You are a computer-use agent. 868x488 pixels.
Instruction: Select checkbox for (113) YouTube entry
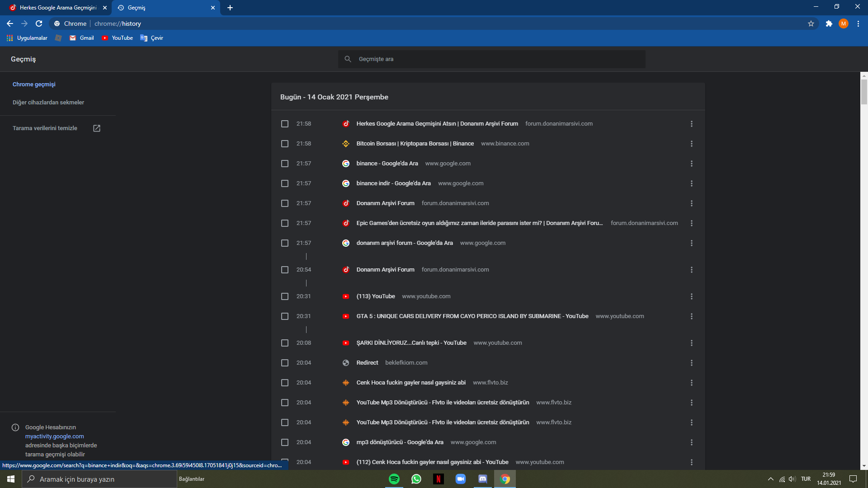tap(285, 296)
